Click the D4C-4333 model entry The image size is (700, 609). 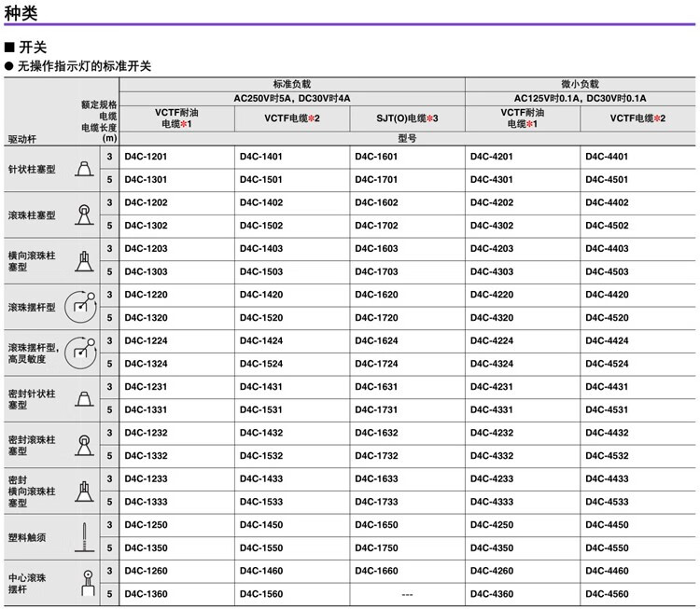(492, 502)
